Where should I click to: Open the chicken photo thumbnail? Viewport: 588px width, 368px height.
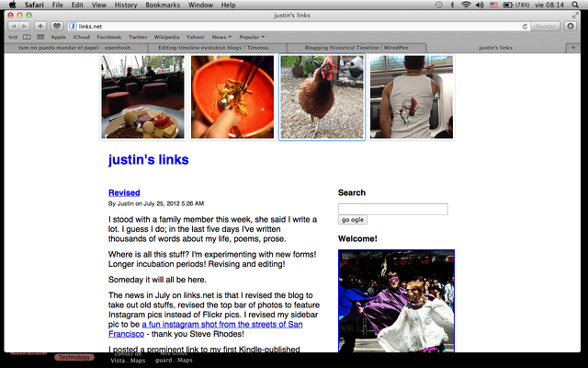[x=322, y=97]
